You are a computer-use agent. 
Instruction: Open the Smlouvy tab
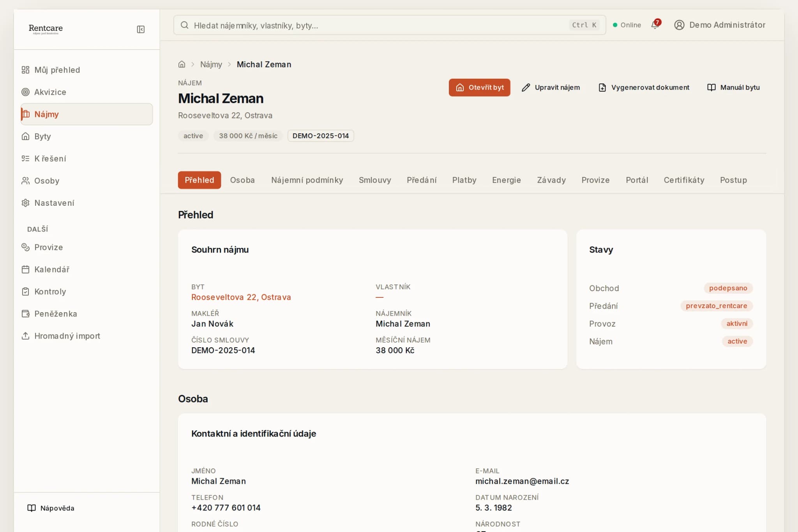pos(375,180)
